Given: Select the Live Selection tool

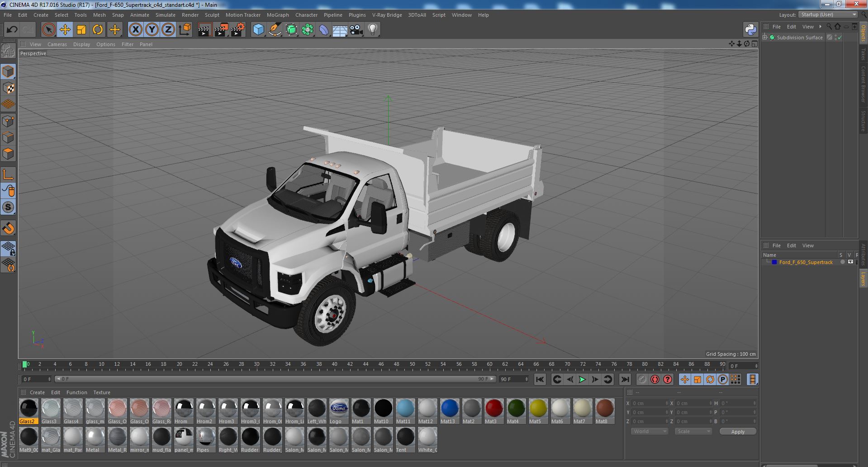Looking at the screenshot, I should click(x=48, y=30).
